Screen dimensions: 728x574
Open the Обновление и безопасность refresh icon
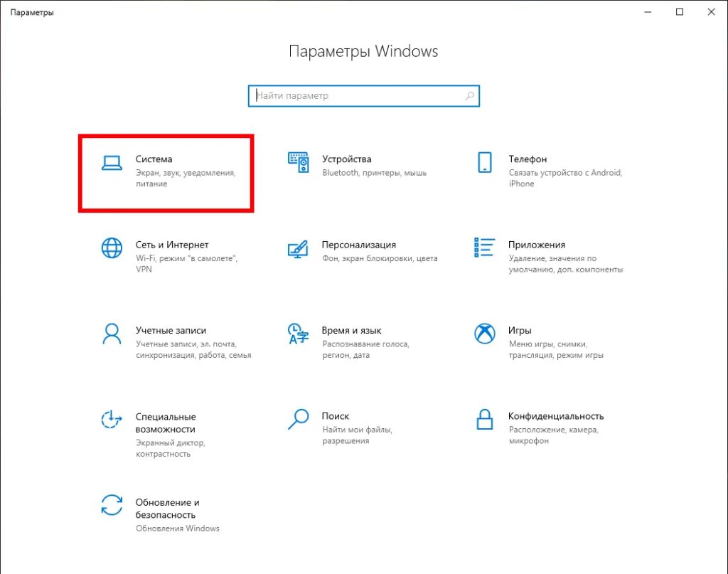coord(112,505)
